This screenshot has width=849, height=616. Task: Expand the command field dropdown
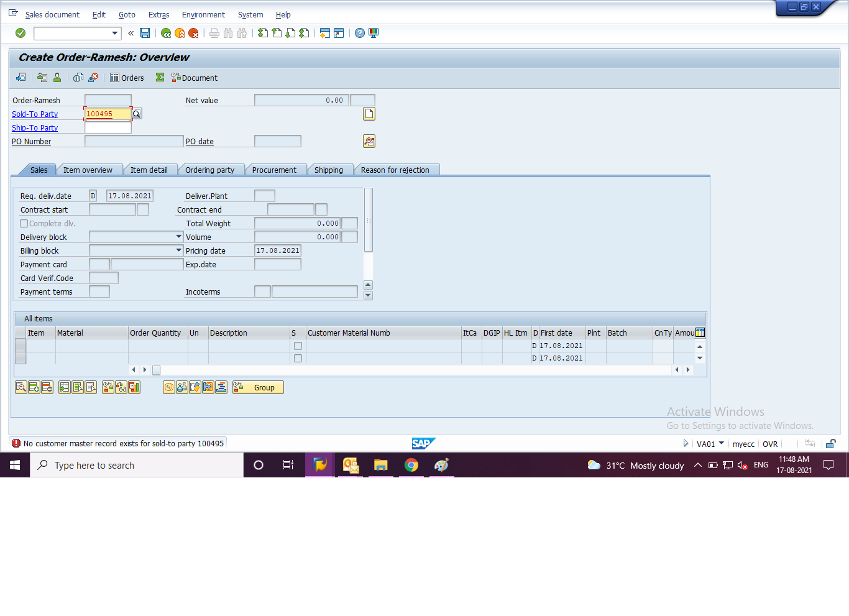click(x=115, y=33)
